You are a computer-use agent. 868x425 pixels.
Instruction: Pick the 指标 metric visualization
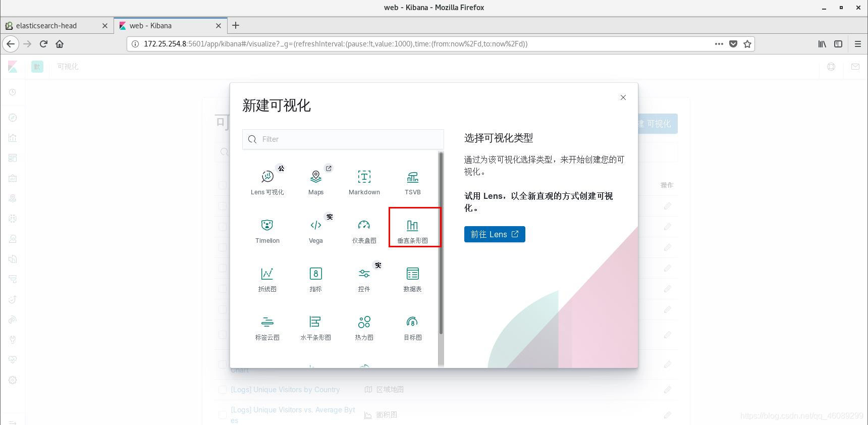pyautogui.click(x=316, y=279)
